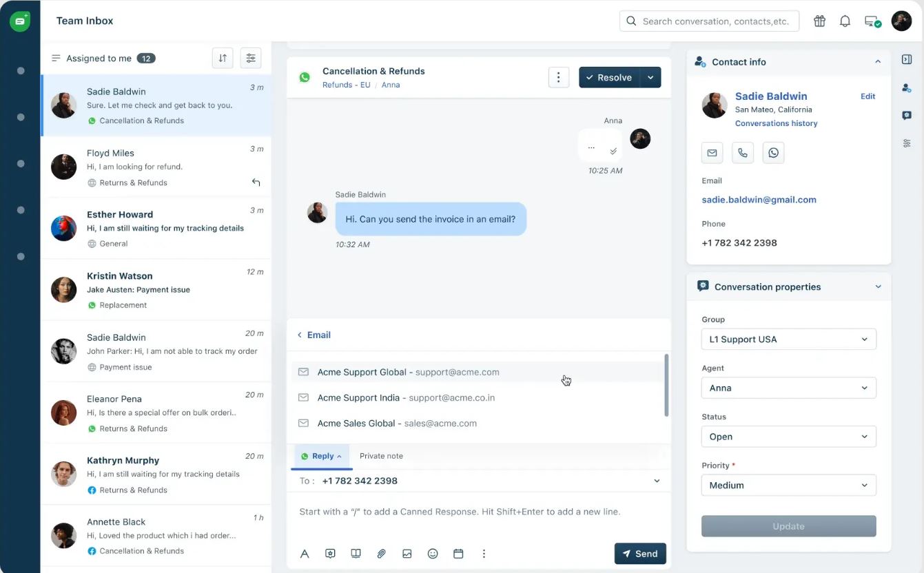Screen dimensions: 924x573
Task: Open the sort icon above the conversation list
Action: tap(223, 58)
